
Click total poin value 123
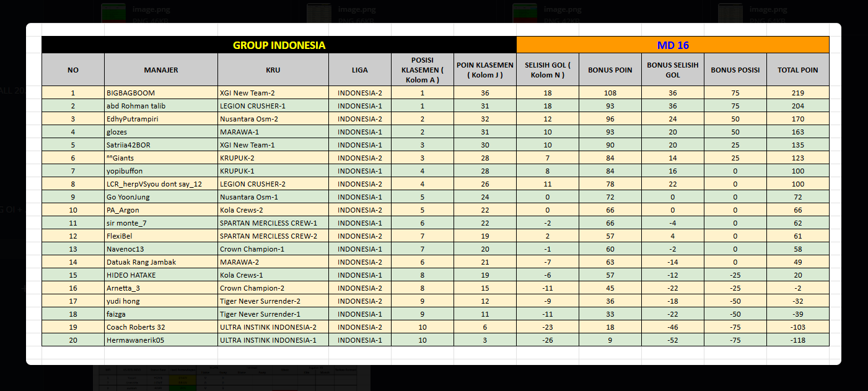pos(798,158)
